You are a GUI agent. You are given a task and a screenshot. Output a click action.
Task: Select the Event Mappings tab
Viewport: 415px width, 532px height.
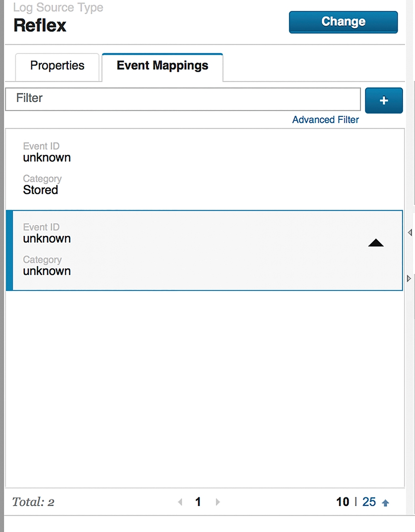(x=162, y=67)
